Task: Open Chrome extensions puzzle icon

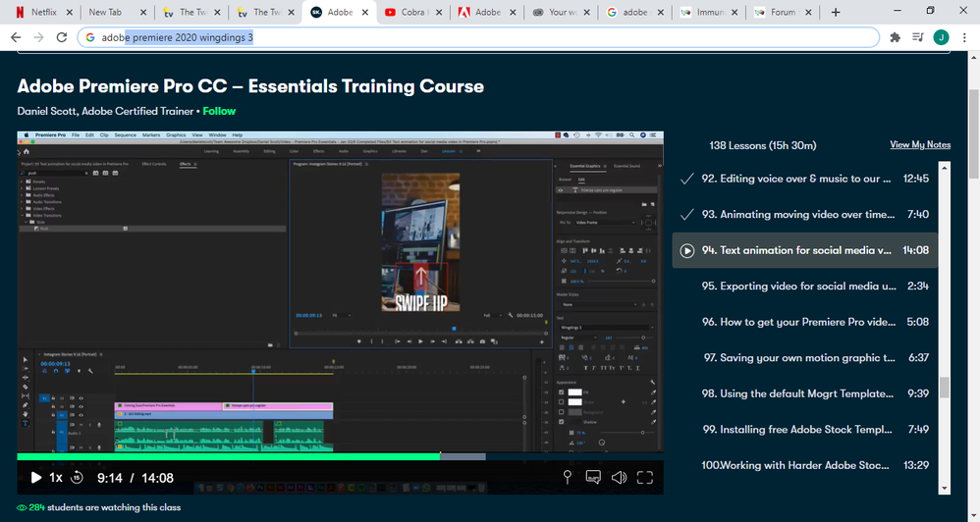Action: (x=895, y=37)
